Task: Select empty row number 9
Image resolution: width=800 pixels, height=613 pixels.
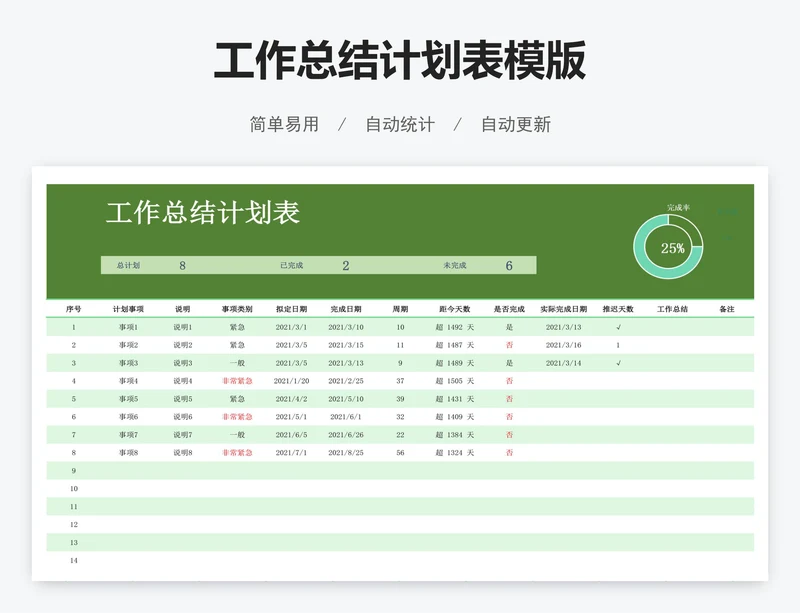Action: (x=73, y=471)
